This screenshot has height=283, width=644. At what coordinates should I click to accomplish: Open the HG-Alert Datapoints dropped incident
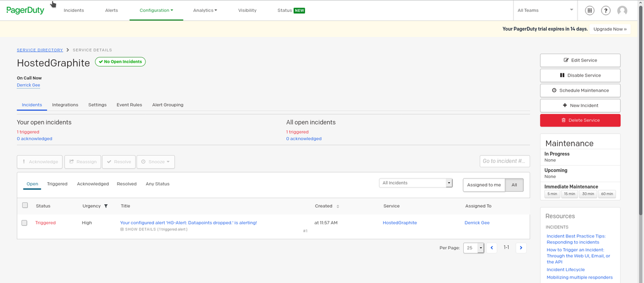click(188, 222)
